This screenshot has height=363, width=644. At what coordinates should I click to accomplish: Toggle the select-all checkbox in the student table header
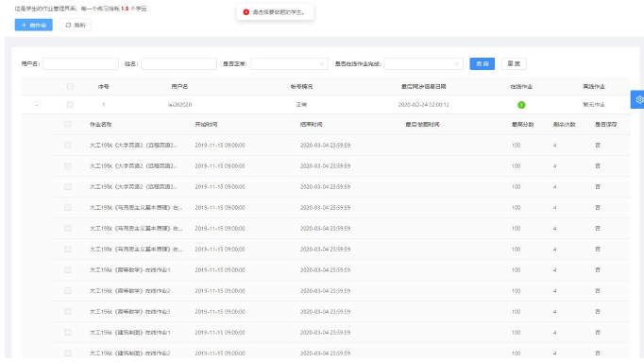pyautogui.click(x=70, y=87)
